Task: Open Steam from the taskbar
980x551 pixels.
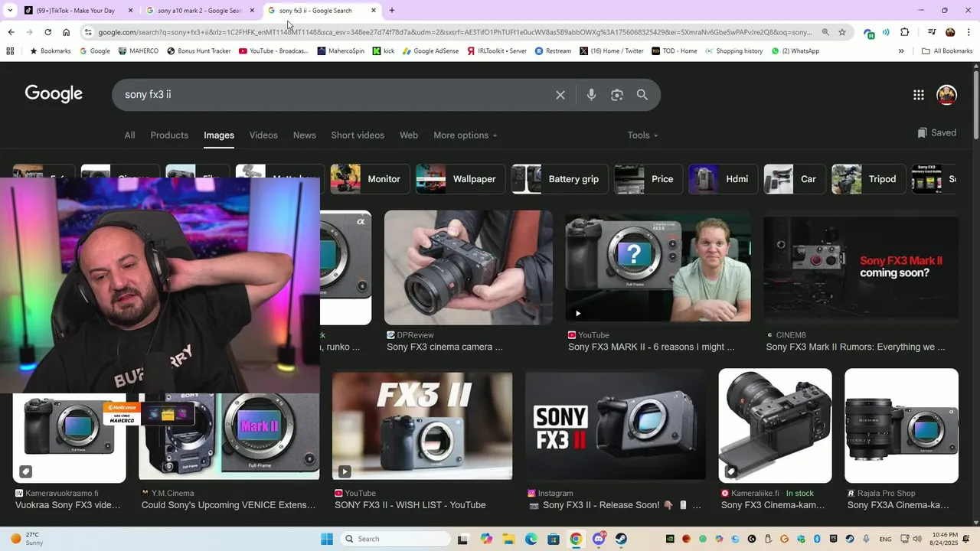Action: pos(621,539)
